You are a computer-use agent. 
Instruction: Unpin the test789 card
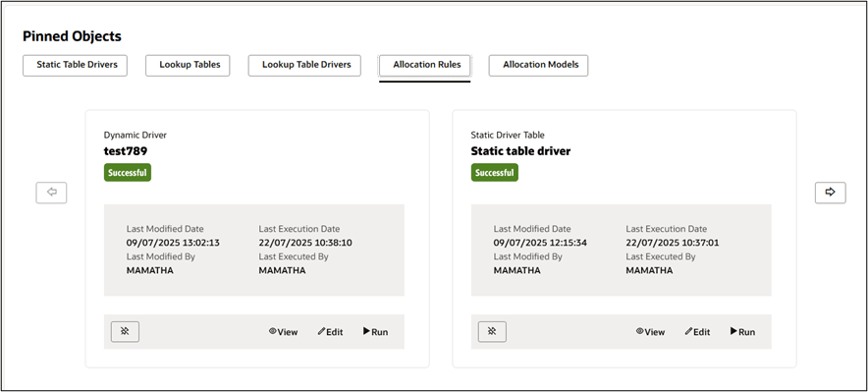pos(125,332)
